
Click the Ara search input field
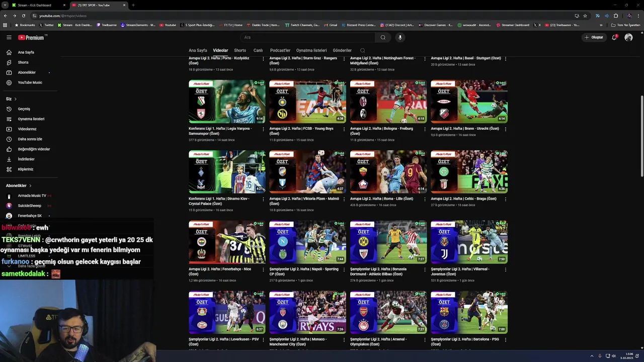click(x=307, y=37)
